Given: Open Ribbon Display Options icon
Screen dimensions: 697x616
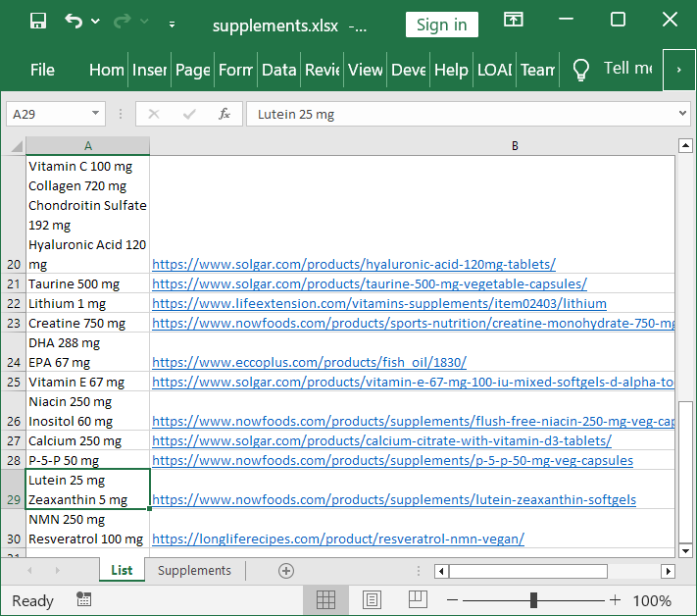Looking at the screenshot, I should click(514, 20).
